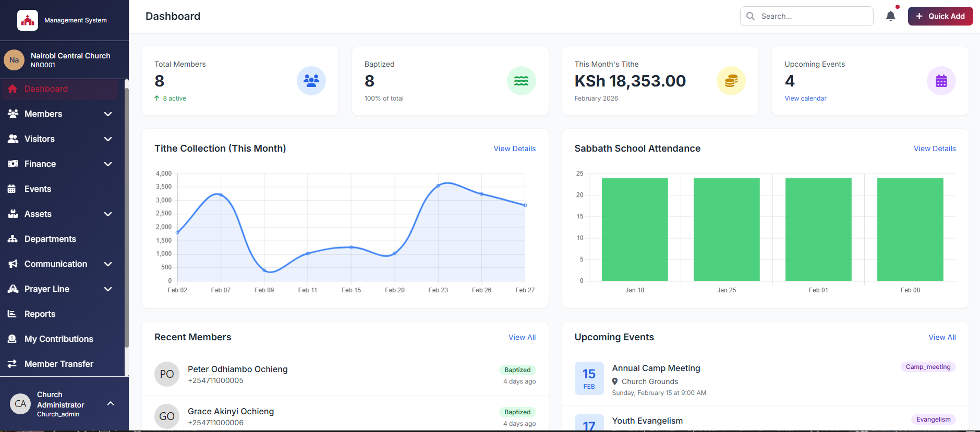Click the KSh 18,353.00 tithe amount
This screenshot has width=980, height=432.
click(x=630, y=81)
